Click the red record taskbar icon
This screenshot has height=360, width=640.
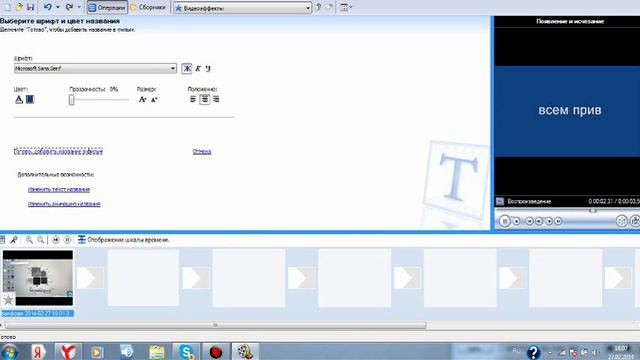coord(216,352)
